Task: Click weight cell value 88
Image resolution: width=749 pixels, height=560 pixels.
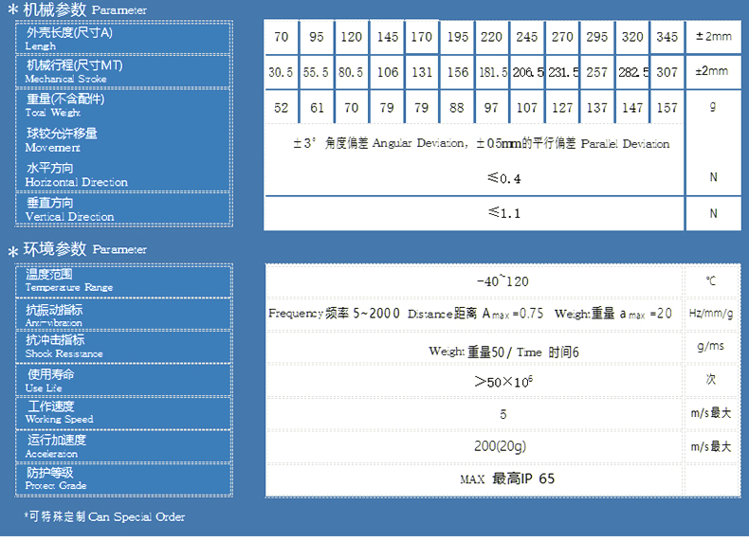Action: (x=457, y=107)
